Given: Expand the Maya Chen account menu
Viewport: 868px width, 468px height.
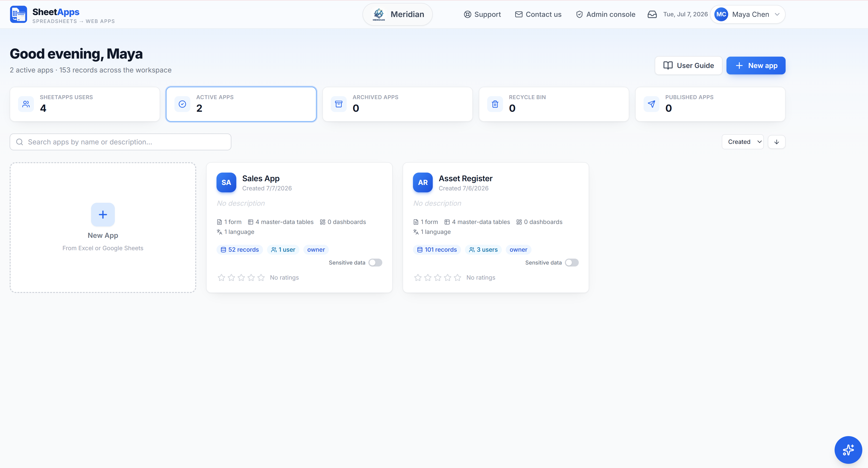Looking at the screenshot, I should tap(748, 14).
